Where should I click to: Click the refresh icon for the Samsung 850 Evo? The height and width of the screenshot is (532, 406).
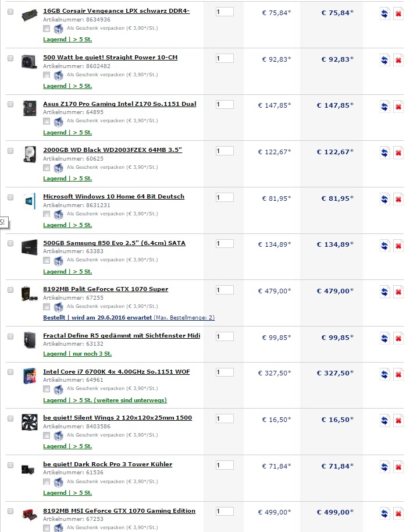point(385,246)
